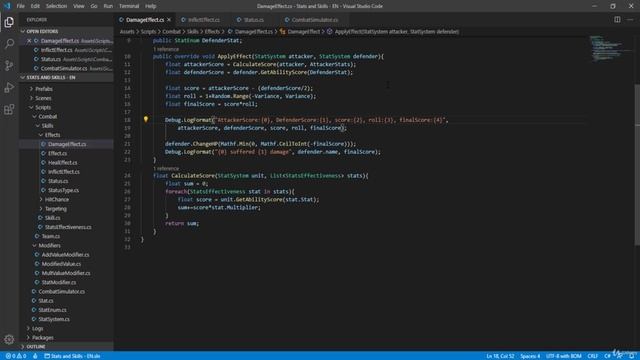Open the Manage gear at sidebar bottom
The width and height of the screenshot is (640, 360).
[x=9, y=339]
